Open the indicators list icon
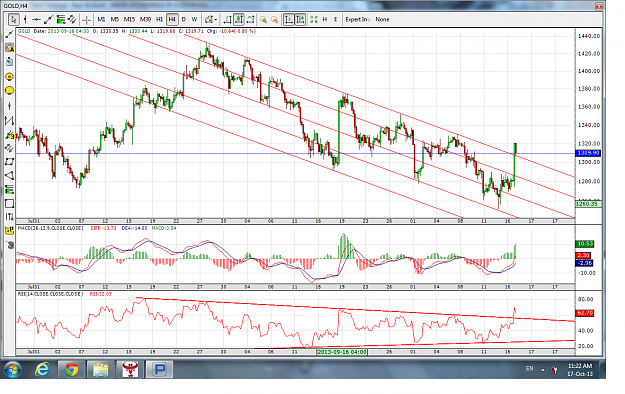 click(208, 19)
